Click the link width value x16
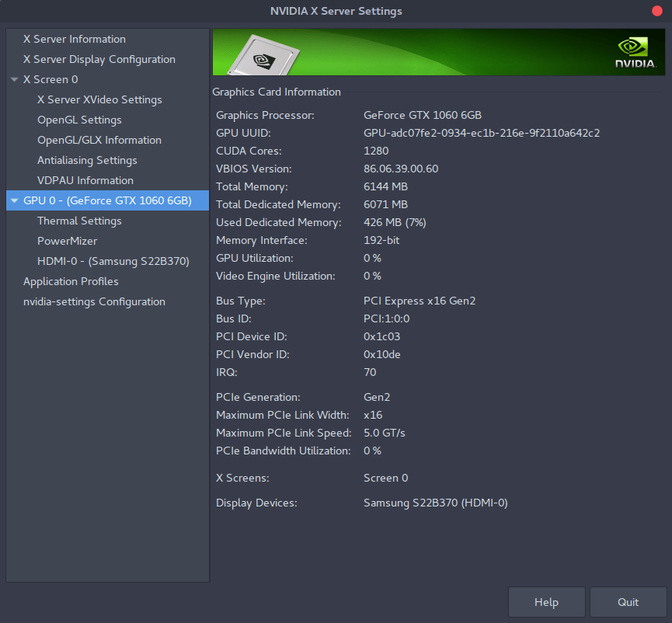Viewport: 672px width, 623px height. point(373,415)
